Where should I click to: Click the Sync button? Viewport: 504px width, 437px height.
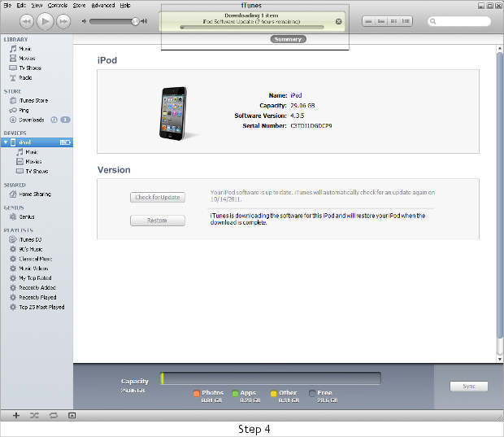[x=469, y=387]
